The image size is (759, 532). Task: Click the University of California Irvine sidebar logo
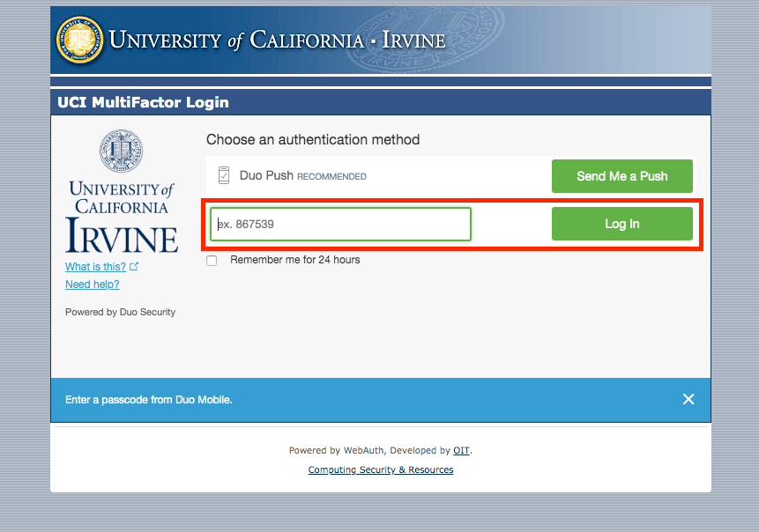(121, 191)
